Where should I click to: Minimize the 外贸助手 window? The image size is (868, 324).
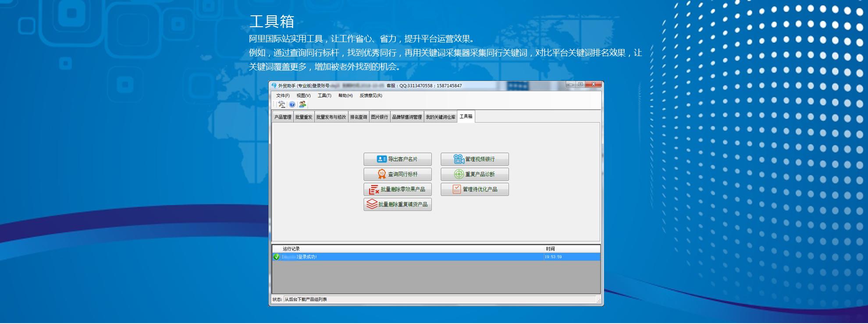570,85
